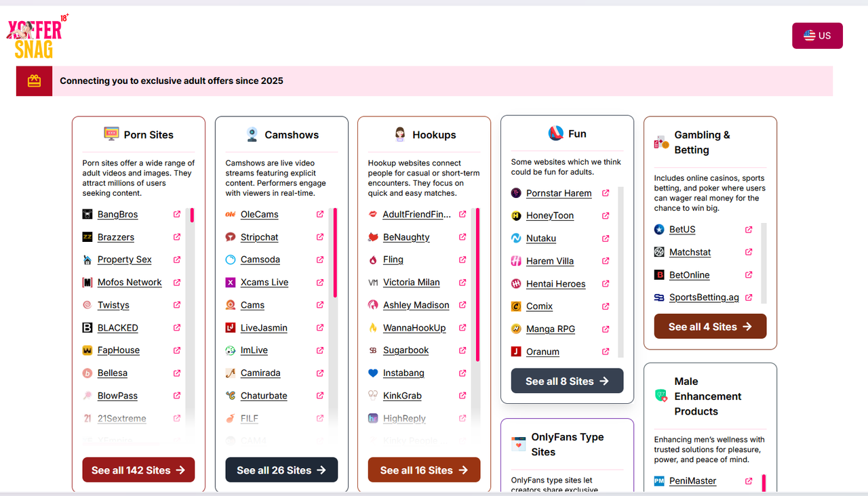Image resolution: width=868 pixels, height=496 pixels.
Task: Click the Hookups list scrollbar thumb
Action: click(x=478, y=285)
